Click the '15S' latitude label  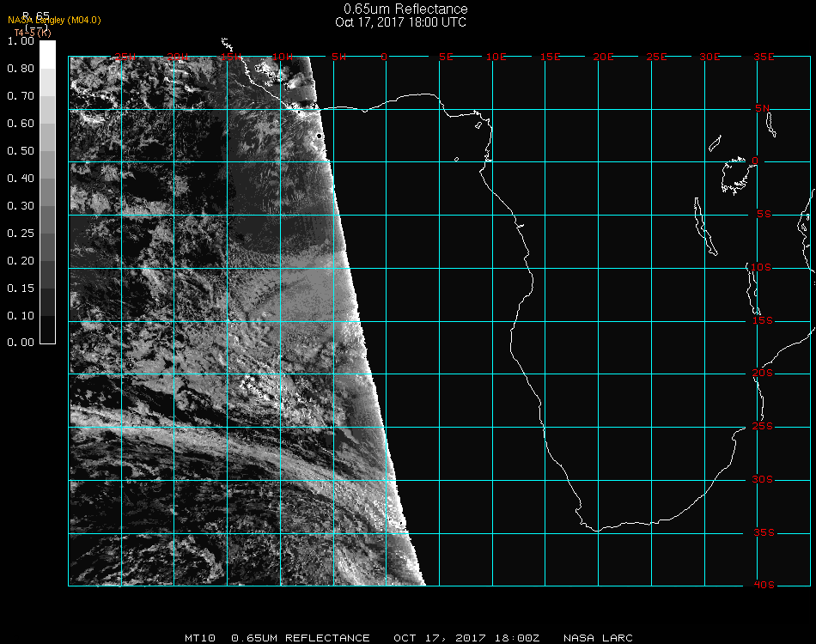click(x=763, y=320)
